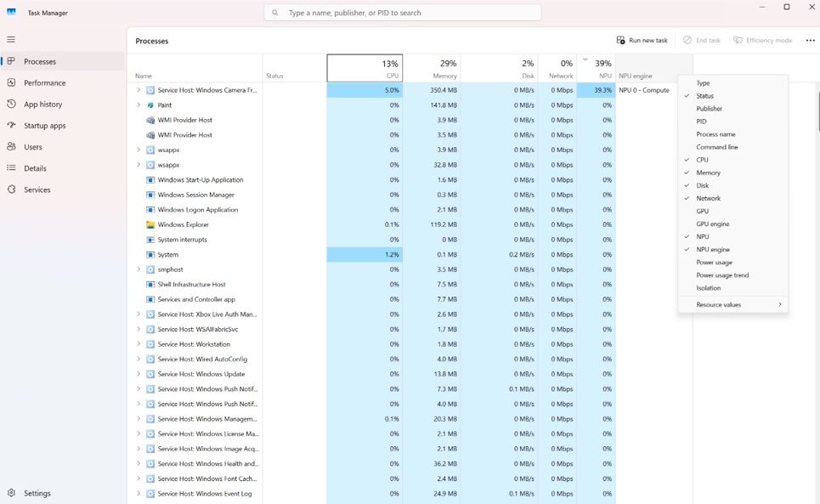Sort processes by CPU column header
The width and height of the screenshot is (820, 504).
[365, 68]
